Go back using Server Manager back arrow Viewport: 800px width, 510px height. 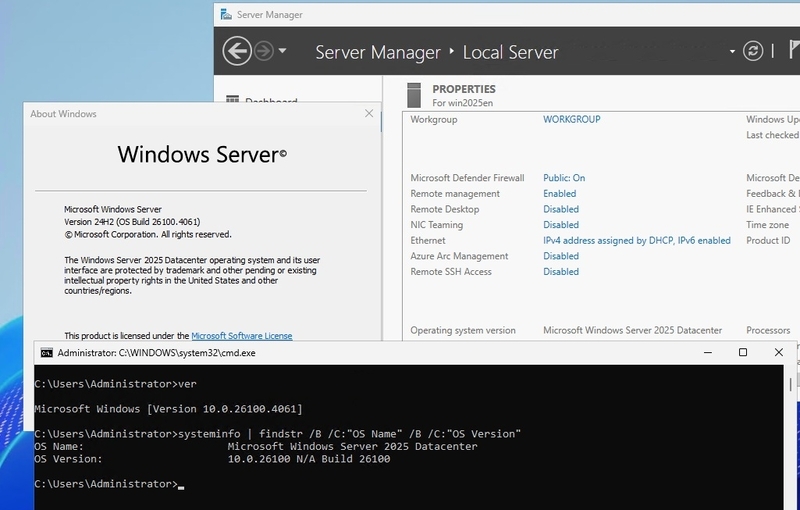(237, 51)
